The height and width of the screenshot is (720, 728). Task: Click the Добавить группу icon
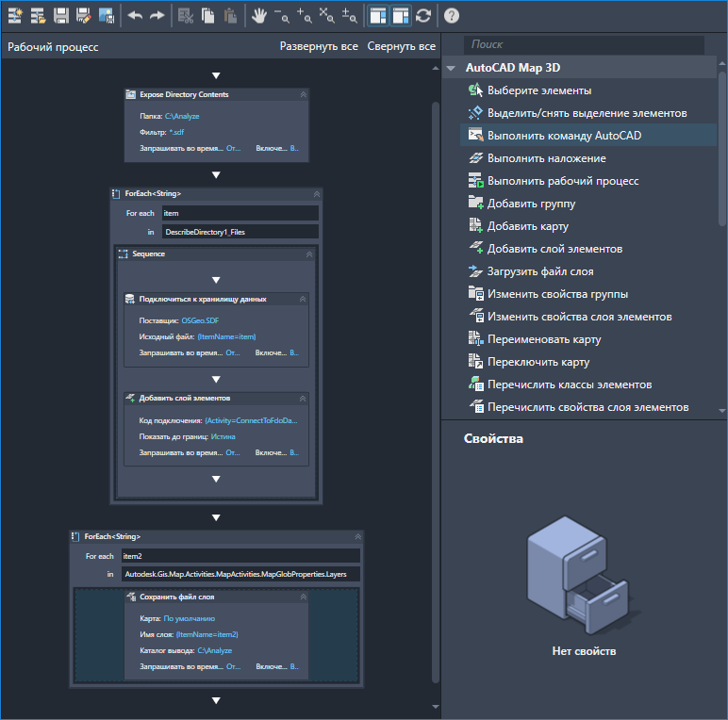pyautogui.click(x=475, y=203)
